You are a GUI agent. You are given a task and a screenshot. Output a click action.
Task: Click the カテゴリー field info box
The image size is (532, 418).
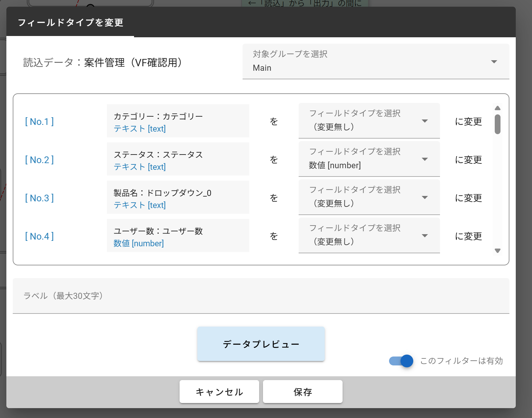tap(178, 121)
